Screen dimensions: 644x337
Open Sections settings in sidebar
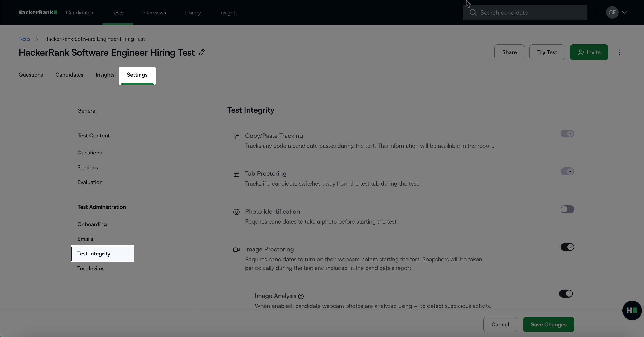coord(88,167)
